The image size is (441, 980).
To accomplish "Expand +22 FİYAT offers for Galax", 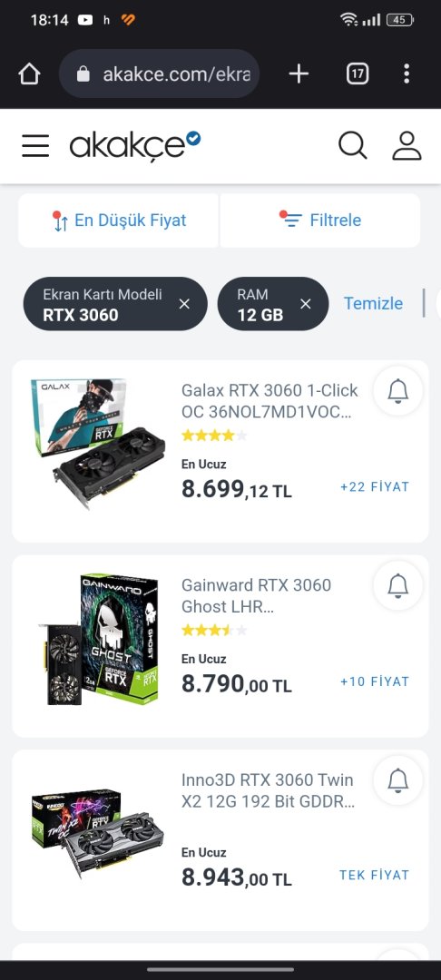I will 375,487.
